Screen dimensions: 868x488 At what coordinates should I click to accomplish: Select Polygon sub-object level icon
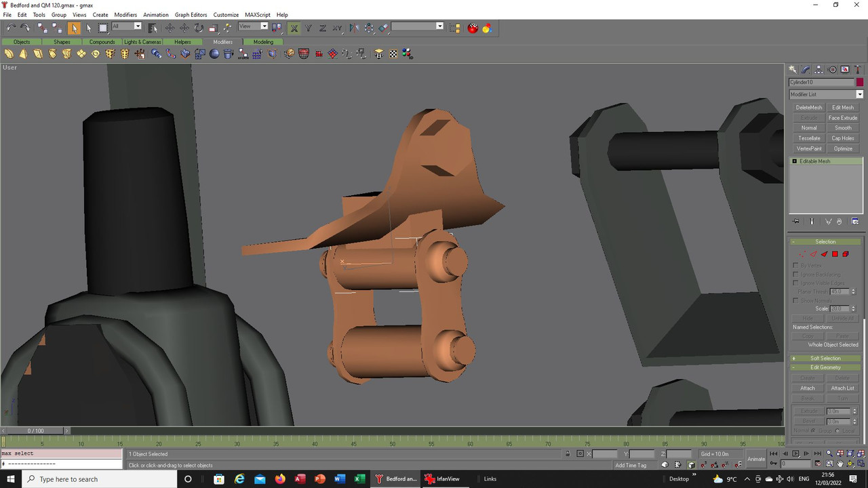[x=835, y=254]
